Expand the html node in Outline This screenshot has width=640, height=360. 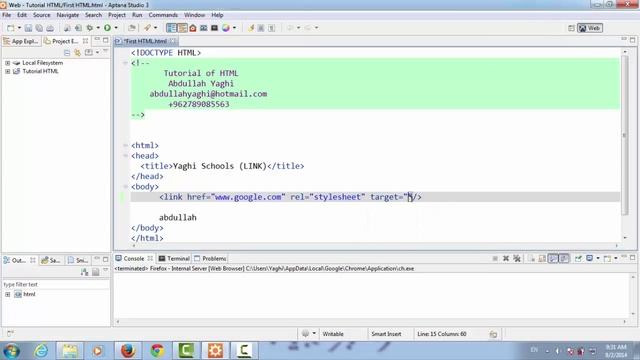click(7, 294)
